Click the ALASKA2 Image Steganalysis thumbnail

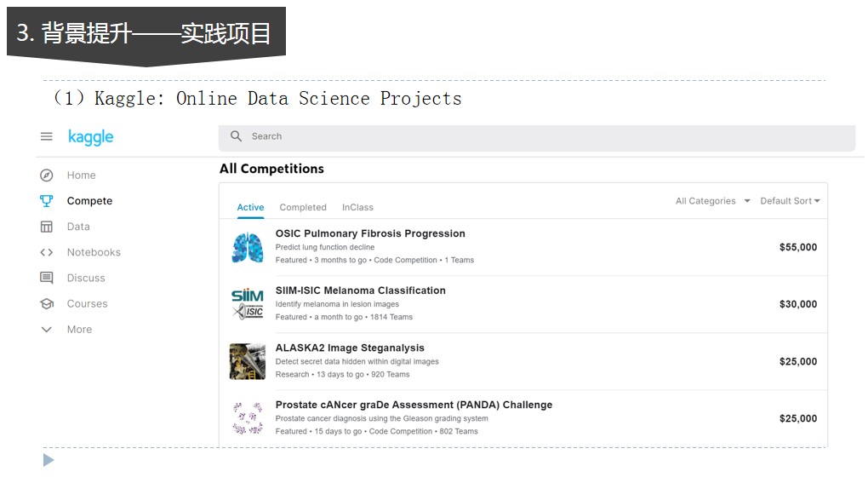(248, 362)
